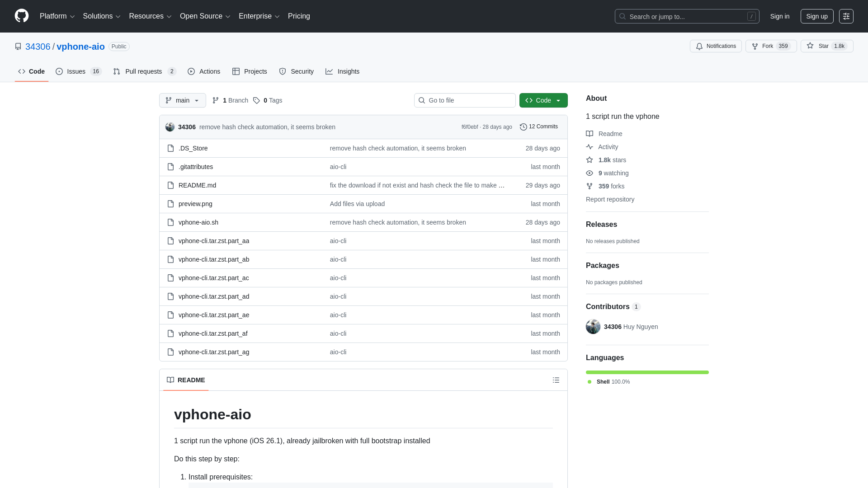Open the main branch dropdown

pos(182,100)
